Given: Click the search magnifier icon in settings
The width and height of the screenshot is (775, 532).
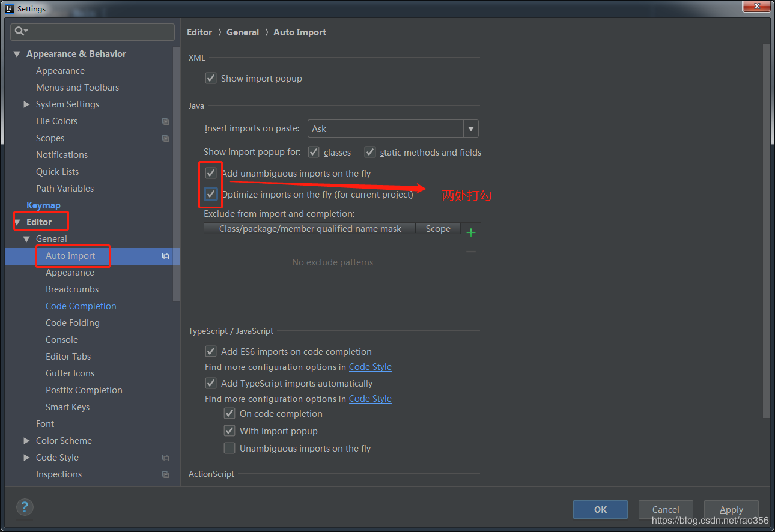Looking at the screenshot, I should [20, 31].
